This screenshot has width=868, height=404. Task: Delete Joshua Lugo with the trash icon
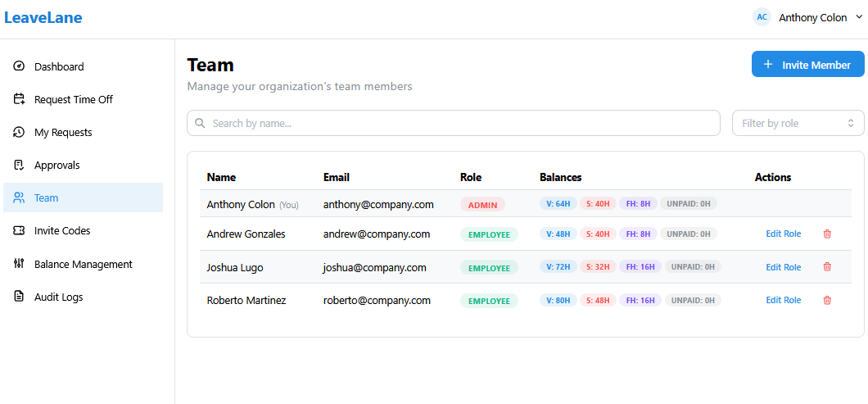pyautogui.click(x=827, y=267)
